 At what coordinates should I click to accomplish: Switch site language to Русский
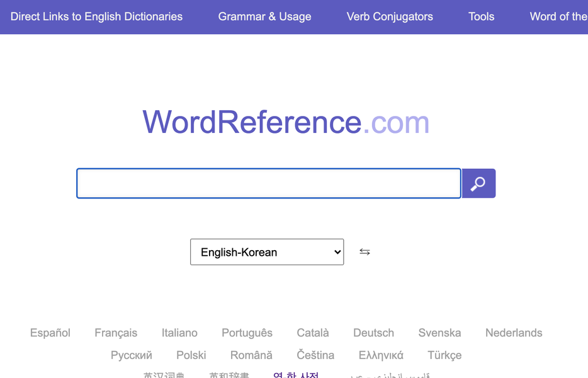tap(131, 355)
